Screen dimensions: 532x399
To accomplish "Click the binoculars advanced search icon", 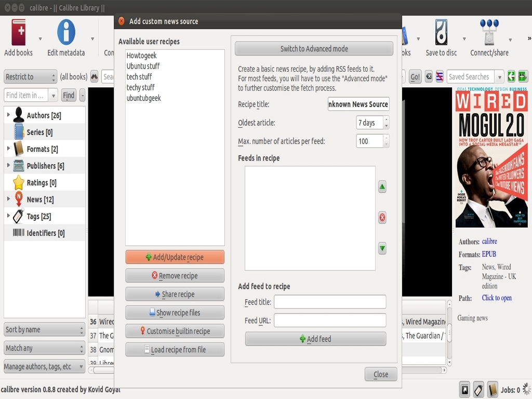I will 95,77.
